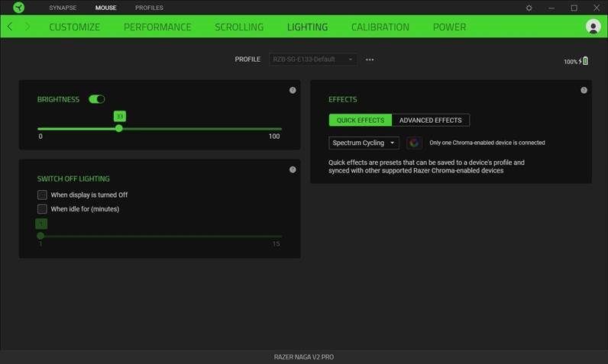Screen dimensions: 608x364
Task: Click the Chroma sync color-wheel icon
Action: [414, 143]
